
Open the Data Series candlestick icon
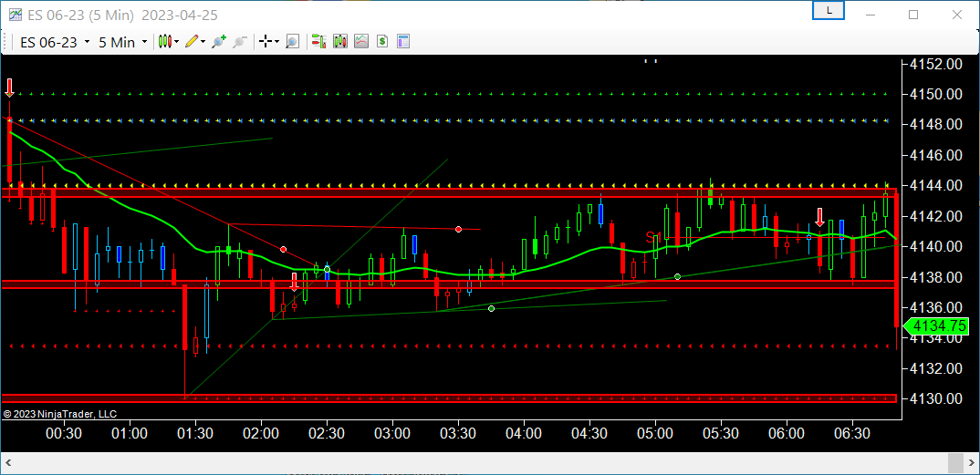click(340, 42)
